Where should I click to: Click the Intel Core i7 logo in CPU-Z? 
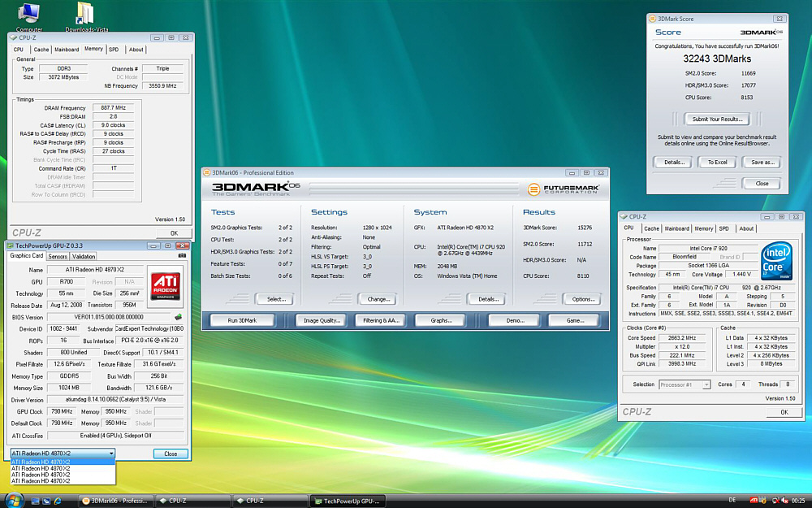777,262
